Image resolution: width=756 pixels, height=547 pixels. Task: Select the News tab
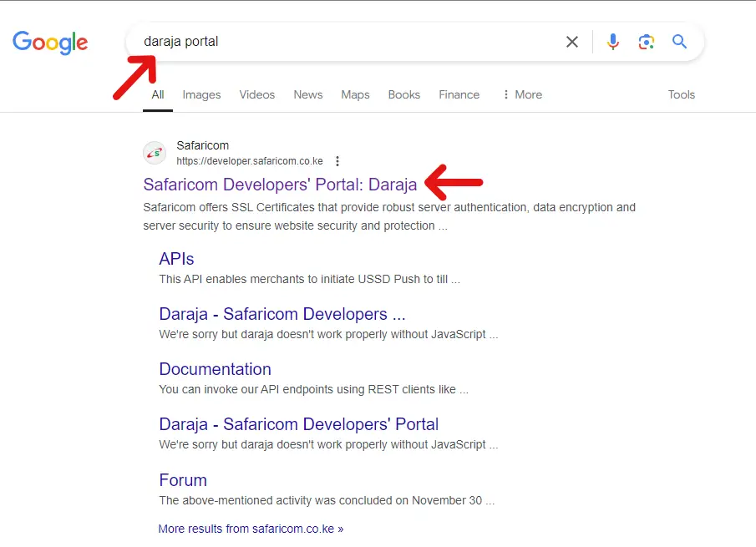(x=307, y=94)
